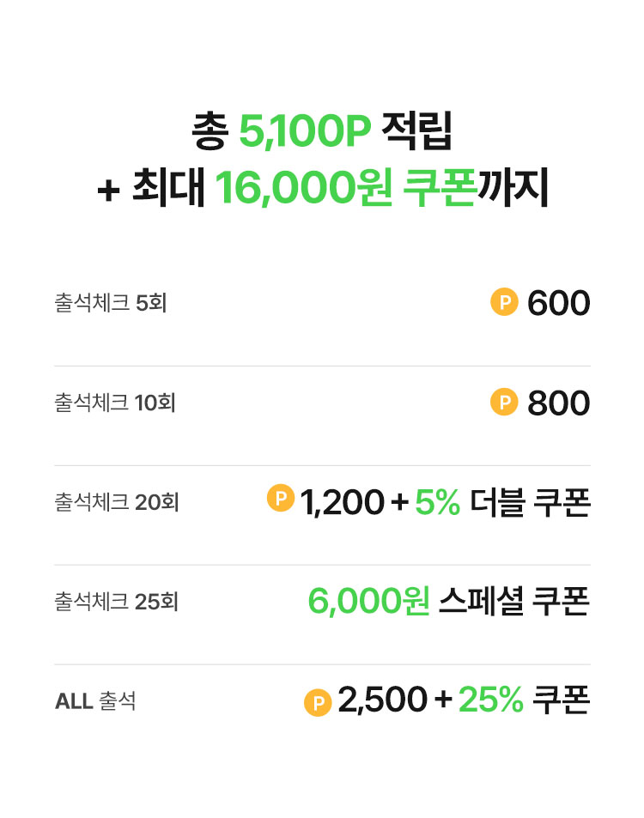Click the green 25% text
The height and width of the screenshot is (818, 644).
point(490,701)
